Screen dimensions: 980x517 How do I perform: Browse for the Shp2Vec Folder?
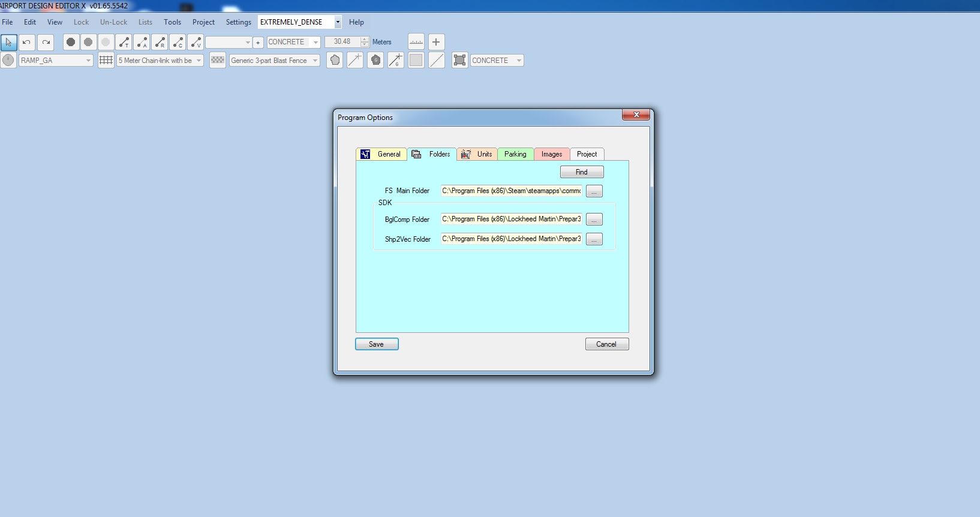594,239
